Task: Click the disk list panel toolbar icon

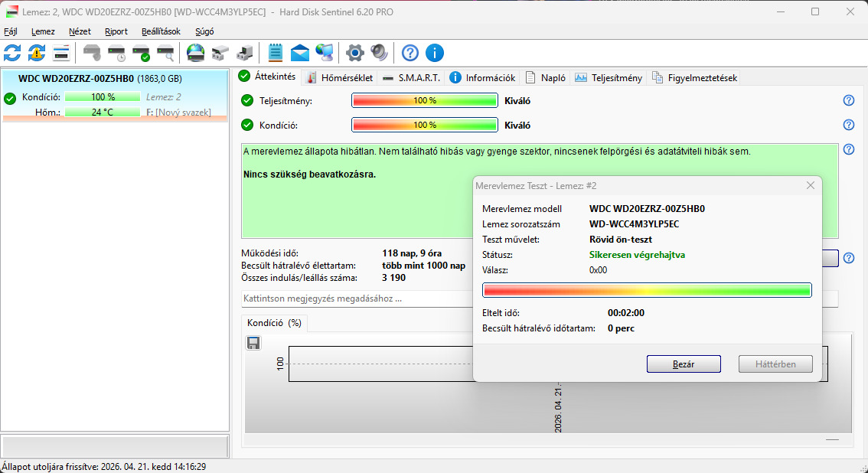Action: click(x=61, y=53)
